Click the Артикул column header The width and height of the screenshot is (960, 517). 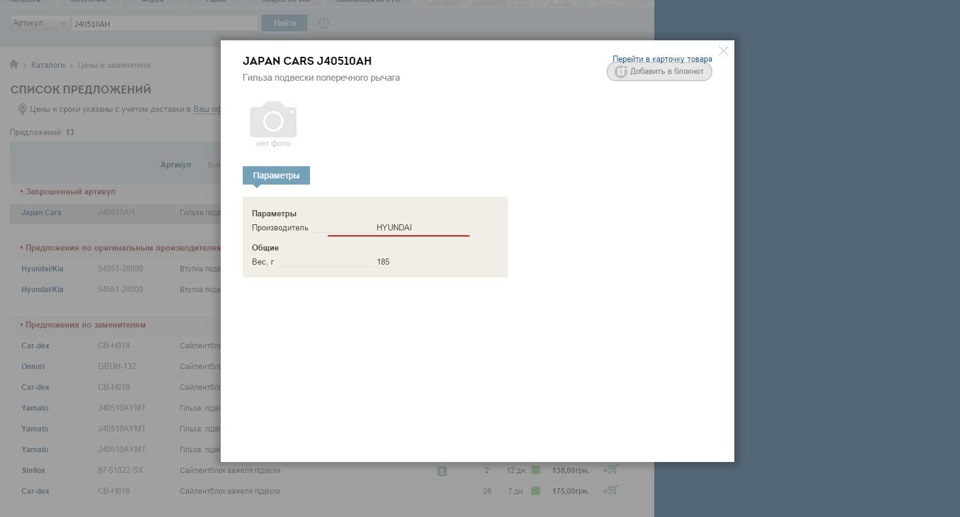click(176, 165)
